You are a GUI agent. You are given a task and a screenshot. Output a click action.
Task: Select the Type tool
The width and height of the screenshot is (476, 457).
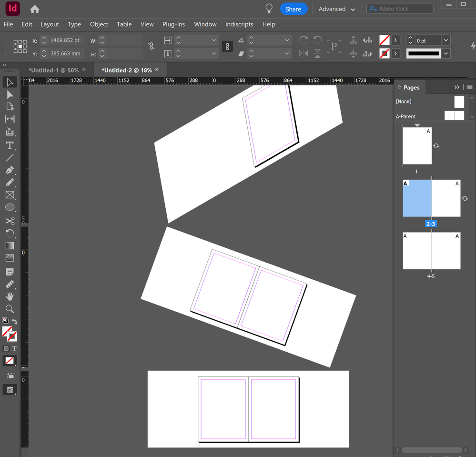click(x=10, y=145)
